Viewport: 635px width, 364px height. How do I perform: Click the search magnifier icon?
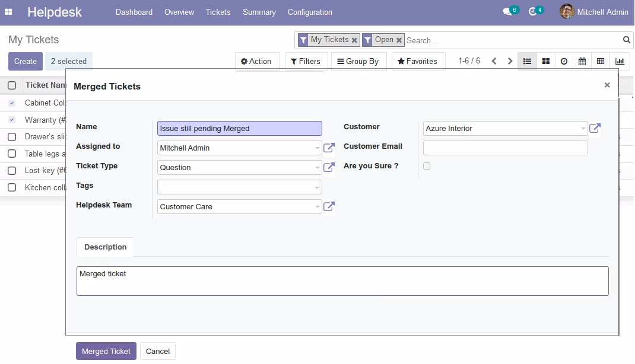coord(627,40)
